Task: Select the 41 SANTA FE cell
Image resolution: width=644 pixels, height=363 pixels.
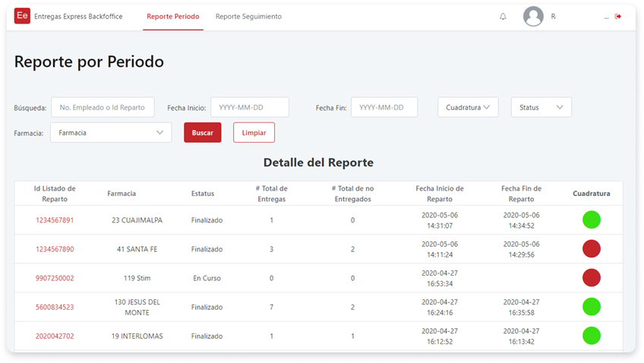Action: [x=137, y=249]
